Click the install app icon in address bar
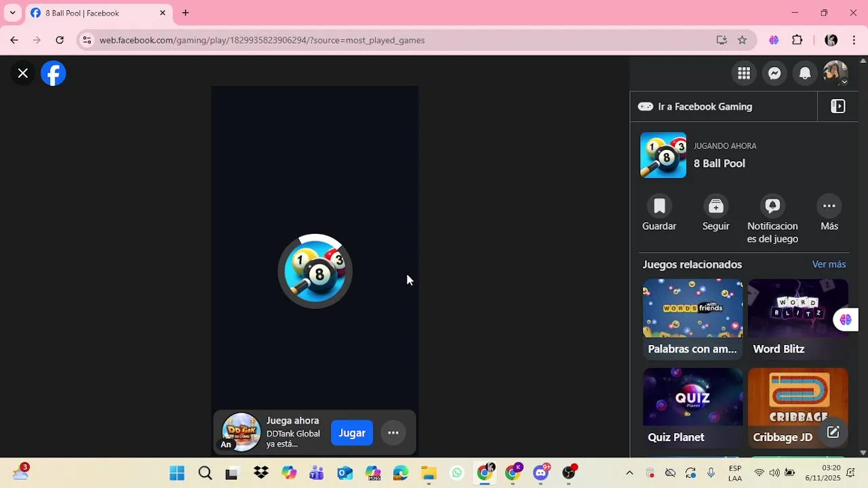The image size is (868, 488). [722, 40]
